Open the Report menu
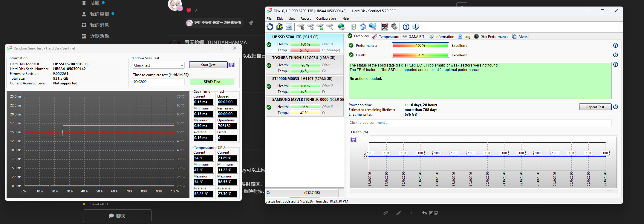644x224 pixels. click(306, 18)
